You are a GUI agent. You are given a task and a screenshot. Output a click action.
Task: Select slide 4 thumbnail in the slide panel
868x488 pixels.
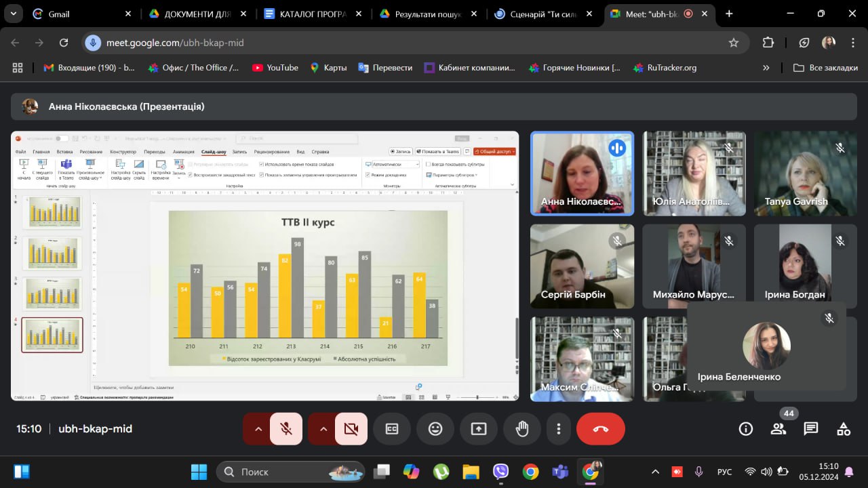tap(52, 335)
